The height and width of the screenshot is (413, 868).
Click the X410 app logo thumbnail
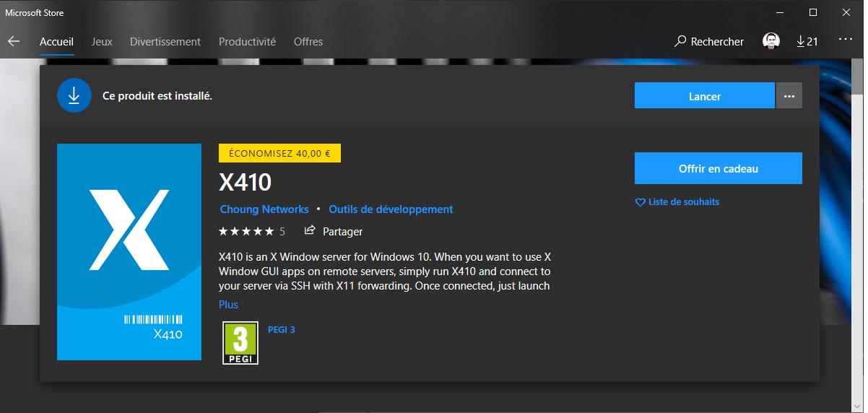point(129,251)
